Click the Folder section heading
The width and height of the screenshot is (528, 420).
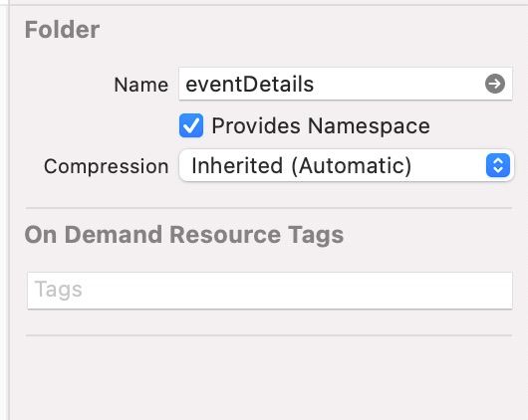tap(62, 30)
